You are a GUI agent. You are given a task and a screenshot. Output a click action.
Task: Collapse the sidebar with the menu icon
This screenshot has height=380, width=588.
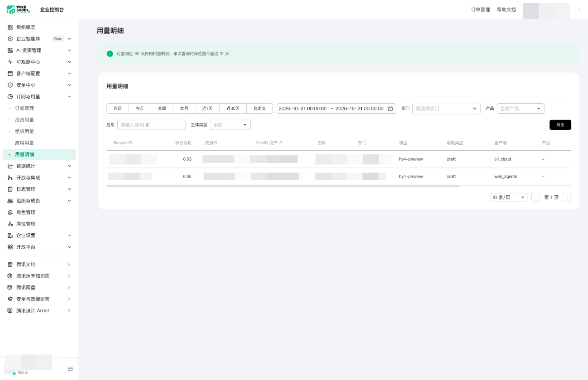(70, 369)
